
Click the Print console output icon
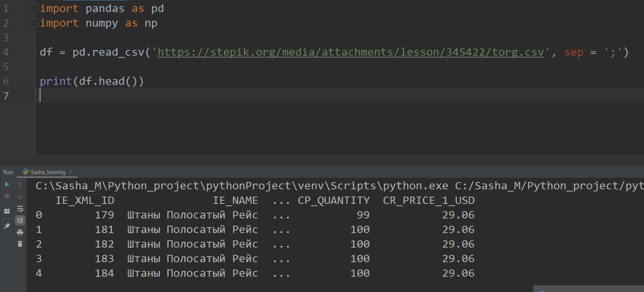(20, 232)
